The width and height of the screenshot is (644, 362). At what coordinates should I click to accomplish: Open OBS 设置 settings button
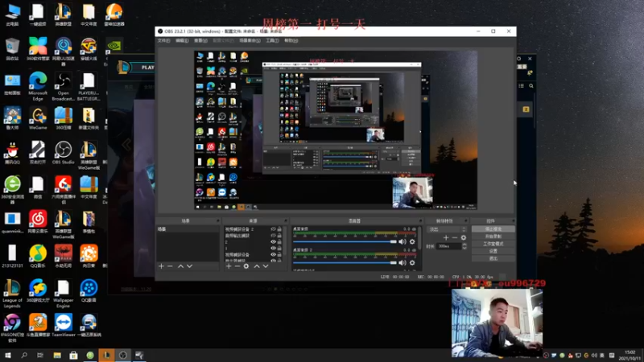click(x=493, y=251)
